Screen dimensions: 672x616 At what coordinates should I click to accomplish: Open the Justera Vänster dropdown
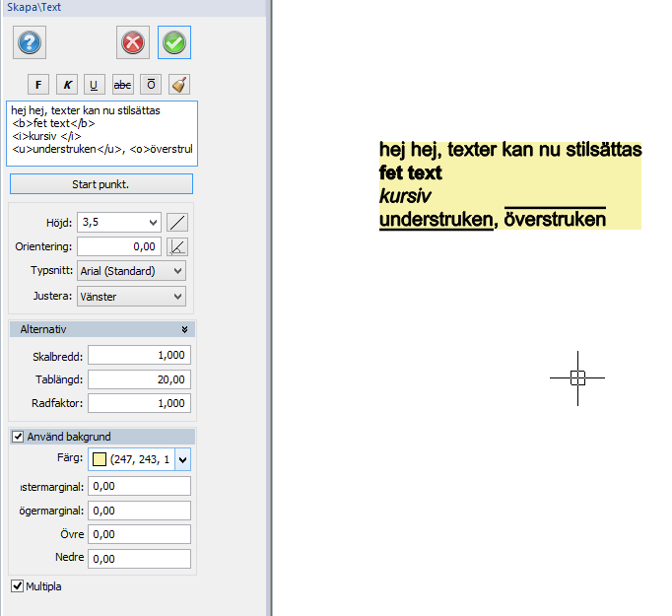(x=132, y=297)
